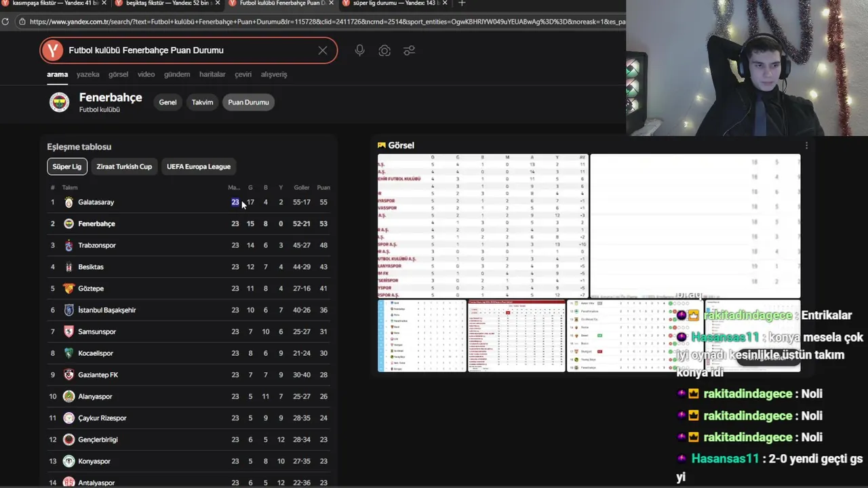
Task: Open the 'haritalar' search category
Action: (x=212, y=75)
